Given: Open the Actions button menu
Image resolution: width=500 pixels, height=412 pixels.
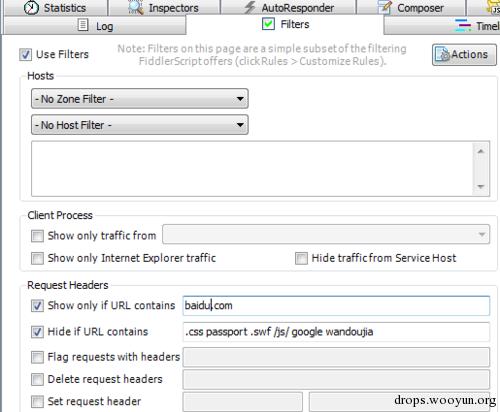Looking at the screenshot, I should point(464,55).
